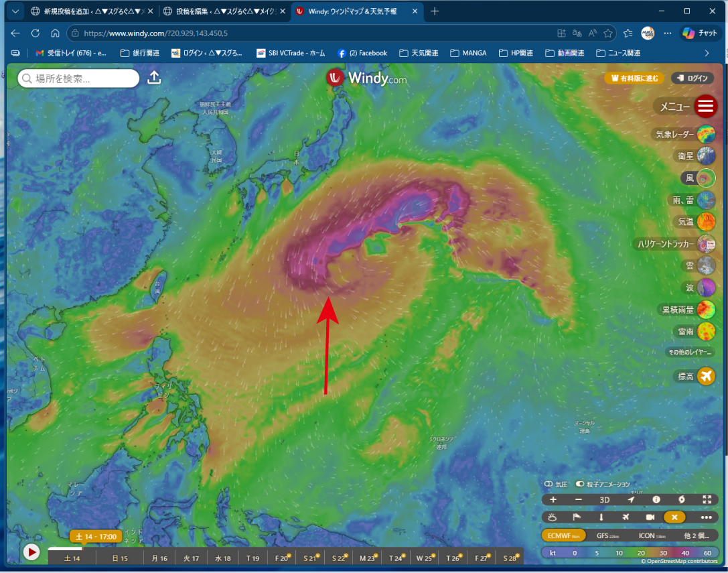Click the ログイン login button

tap(693, 78)
